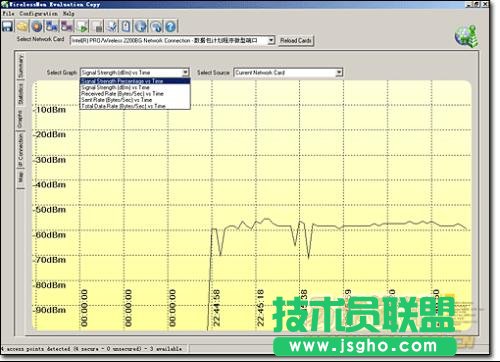Viewport: 500px width, 362px height.
Task: Click the -60dBm axis label
Action: click(50, 235)
